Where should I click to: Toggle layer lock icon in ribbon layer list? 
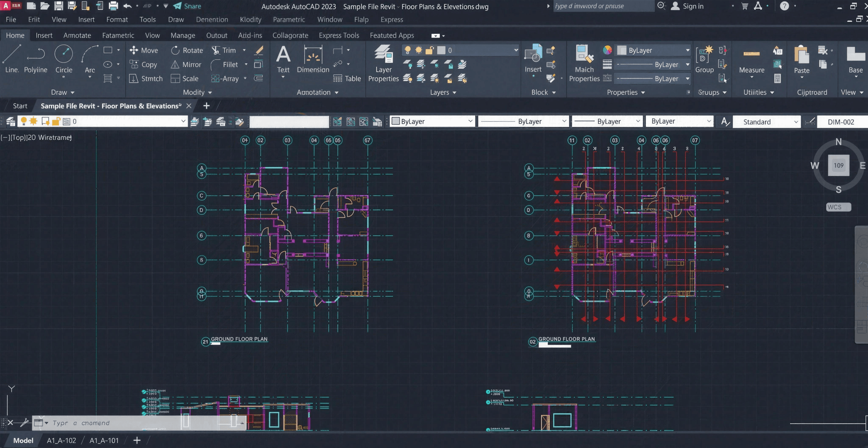tap(429, 50)
